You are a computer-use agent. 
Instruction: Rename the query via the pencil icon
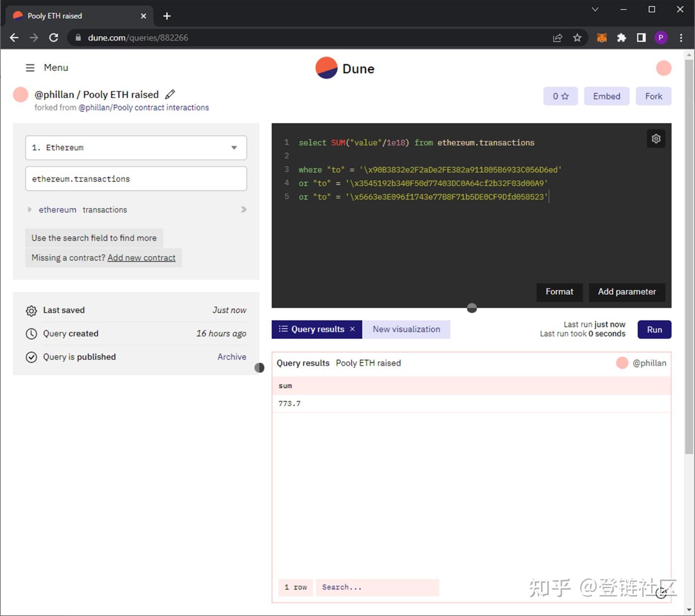[x=170, y=94]
